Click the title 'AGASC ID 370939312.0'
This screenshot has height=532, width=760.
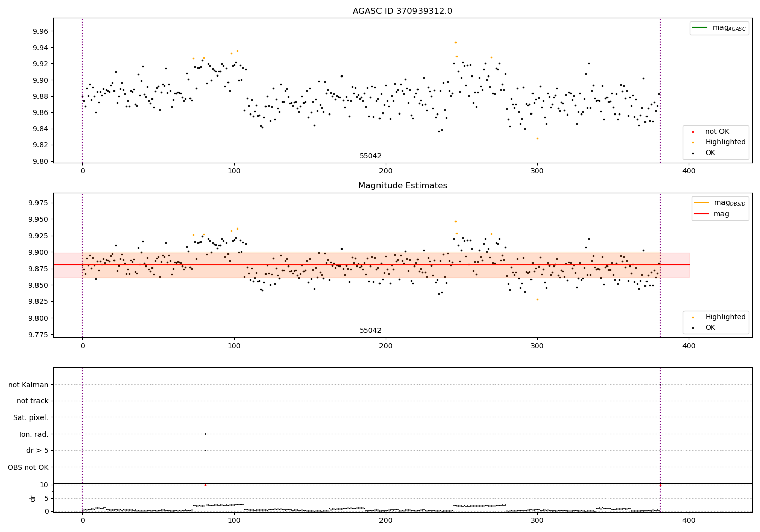[402, 11]
